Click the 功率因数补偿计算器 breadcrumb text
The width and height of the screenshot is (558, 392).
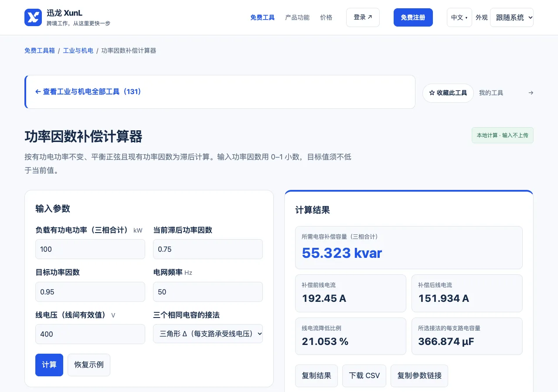(129, 51)
